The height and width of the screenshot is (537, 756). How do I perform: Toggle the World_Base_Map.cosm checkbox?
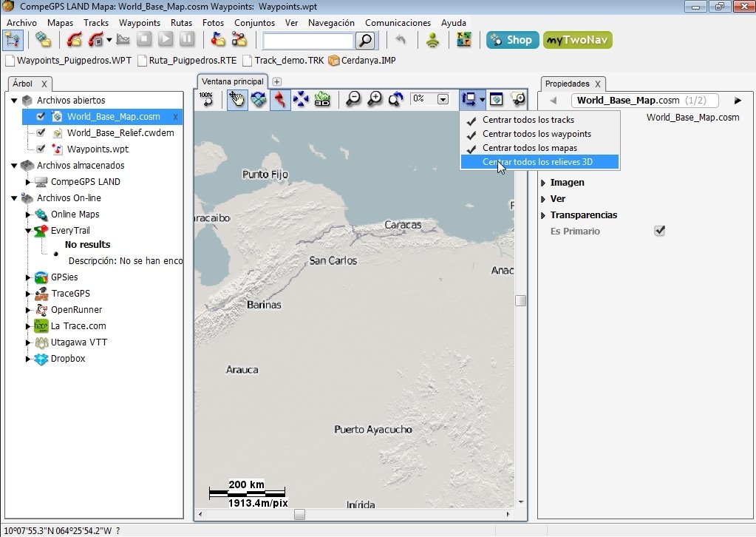(41, 116)
